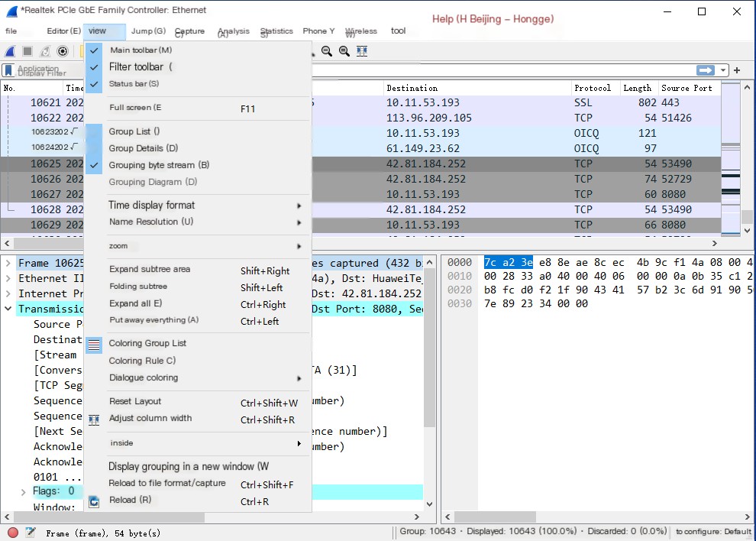Image resolution: width=756 pixels, height=541 pixels.
Task: Click the profile 'to configure: Default' status entry
Action: [713, 531]
